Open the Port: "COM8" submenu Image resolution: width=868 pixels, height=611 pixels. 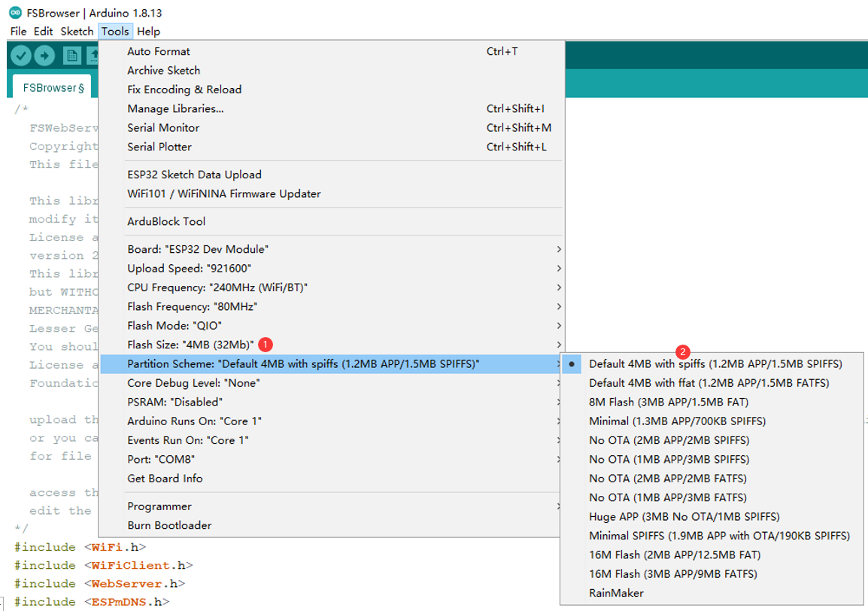coord(331,459)
